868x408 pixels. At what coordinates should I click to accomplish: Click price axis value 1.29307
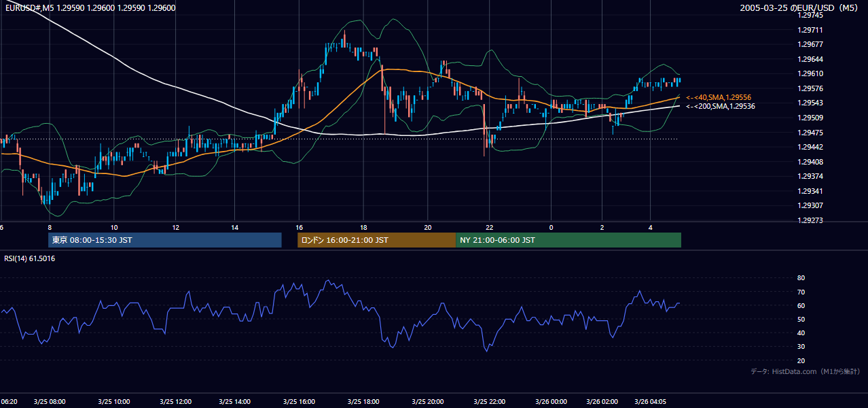tap(810, 205)
